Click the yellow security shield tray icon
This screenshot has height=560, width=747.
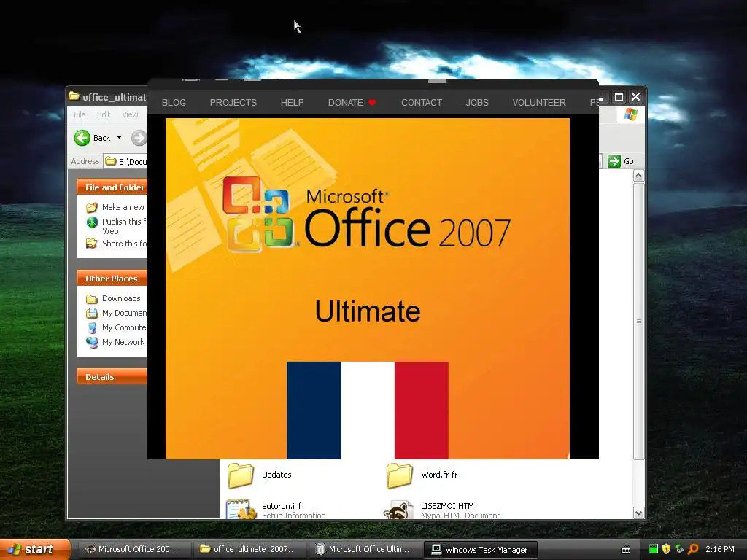[666, 549]
